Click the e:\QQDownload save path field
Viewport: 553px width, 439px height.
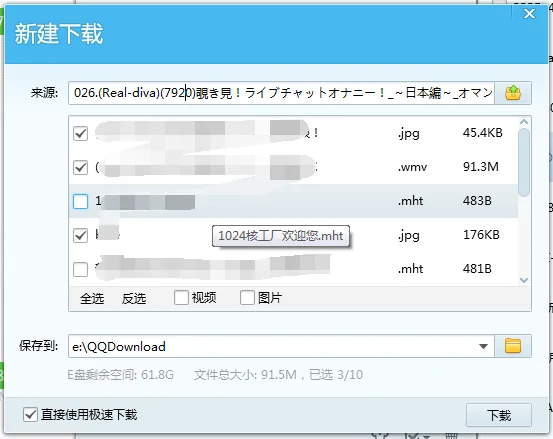(x=272, y=346)
